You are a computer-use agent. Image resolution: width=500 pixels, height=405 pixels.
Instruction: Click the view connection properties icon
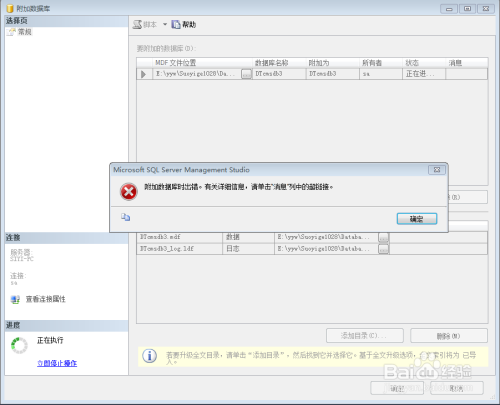15,299
